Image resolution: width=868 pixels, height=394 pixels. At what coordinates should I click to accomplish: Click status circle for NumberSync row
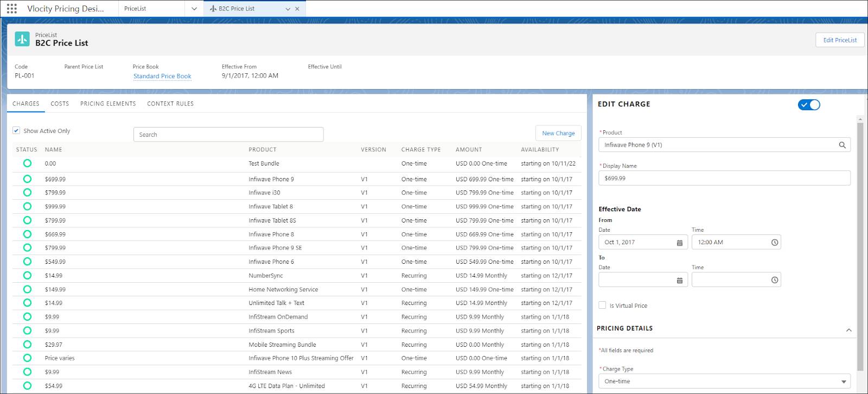point(27,275)
